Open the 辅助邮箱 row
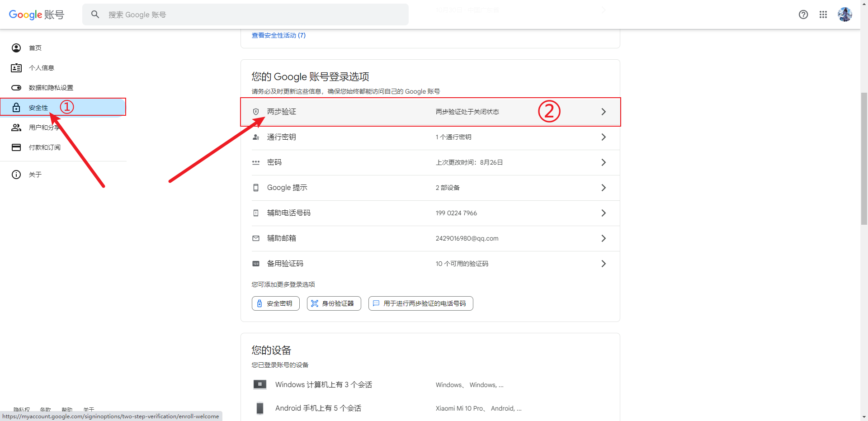868x421 pixels. pyautogui.click(x=430, y=238)
